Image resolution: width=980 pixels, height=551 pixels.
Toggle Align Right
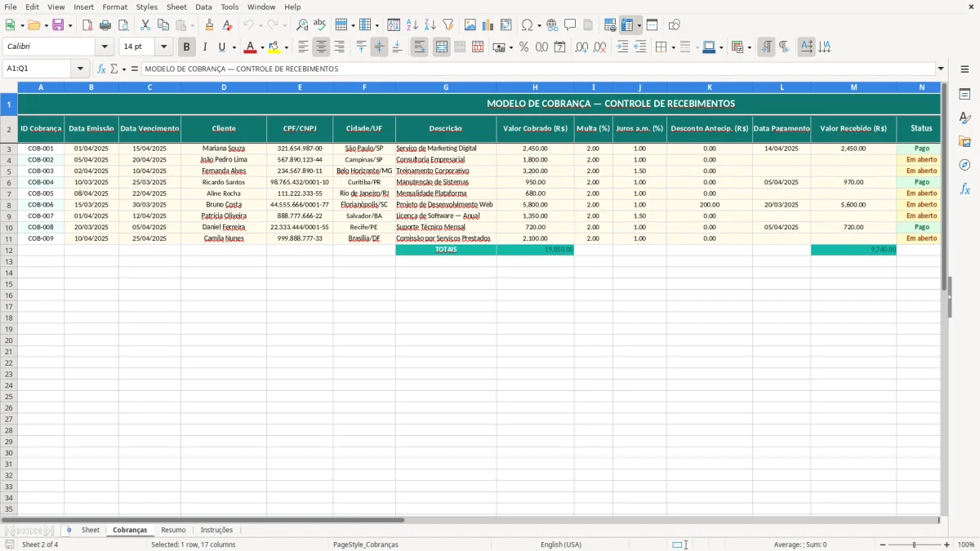339,47
